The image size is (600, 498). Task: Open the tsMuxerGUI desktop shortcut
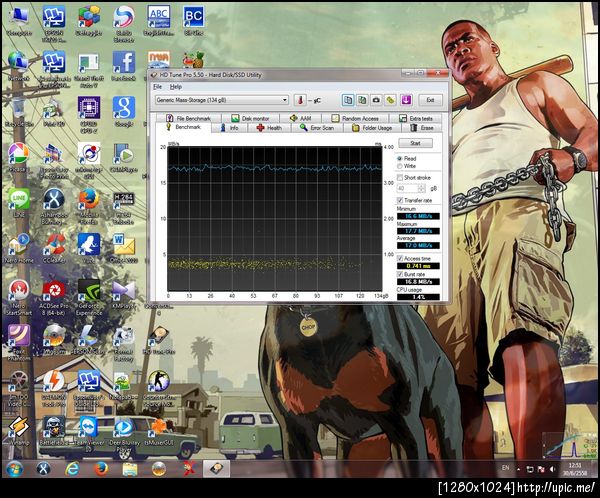(x=159, y=431)
